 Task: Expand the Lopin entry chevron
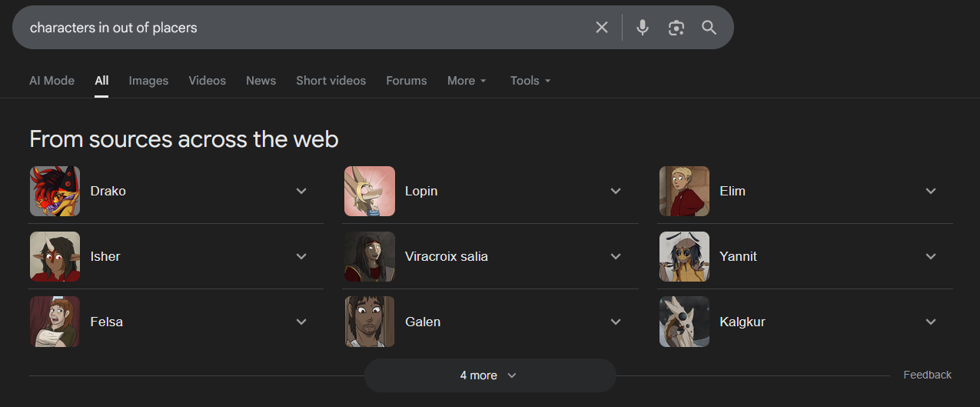(616, 191)
